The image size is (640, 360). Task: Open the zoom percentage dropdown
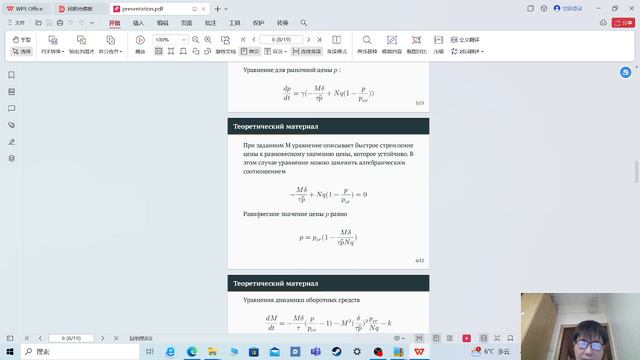[x=183, y=40]
